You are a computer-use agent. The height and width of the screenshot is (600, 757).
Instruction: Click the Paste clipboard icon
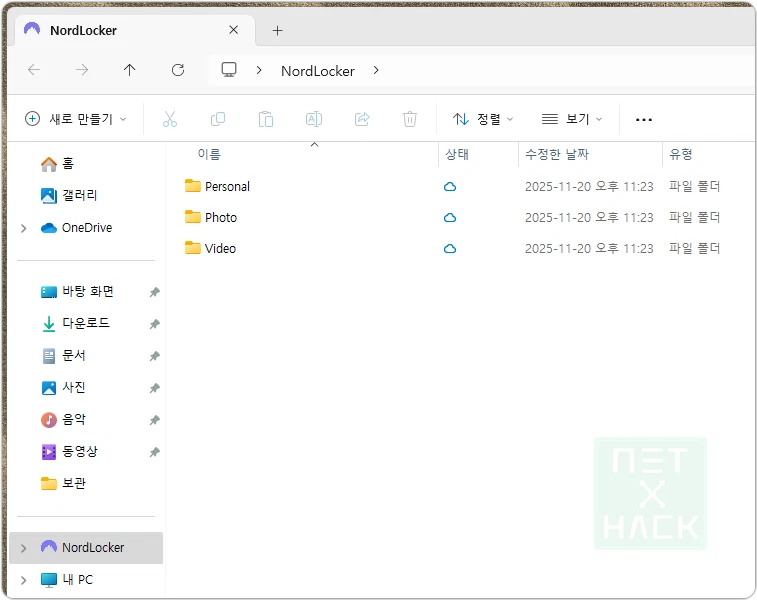pos(266,119)
